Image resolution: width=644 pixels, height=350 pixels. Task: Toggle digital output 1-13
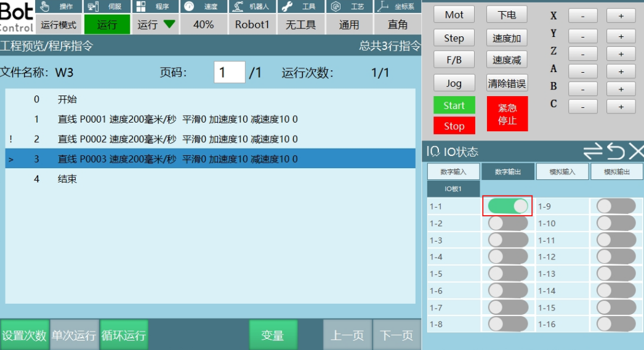(616, 274)
